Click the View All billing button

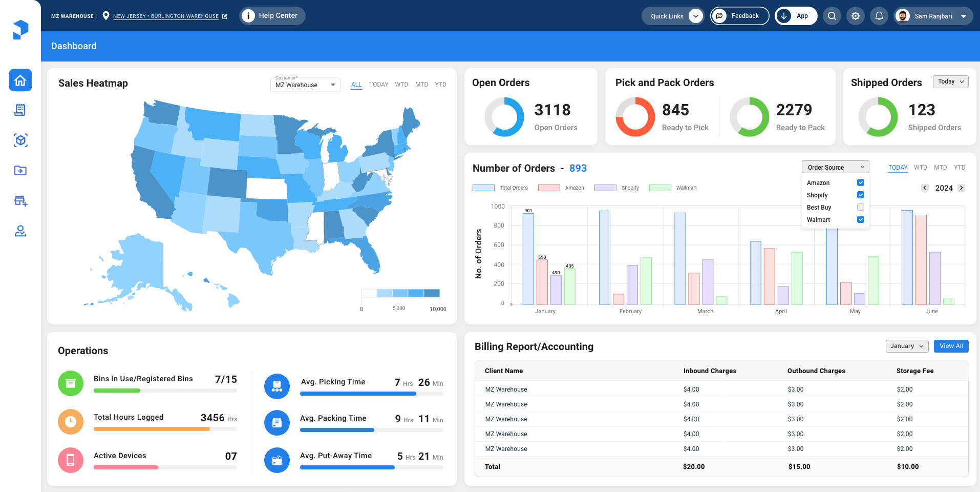951,346
